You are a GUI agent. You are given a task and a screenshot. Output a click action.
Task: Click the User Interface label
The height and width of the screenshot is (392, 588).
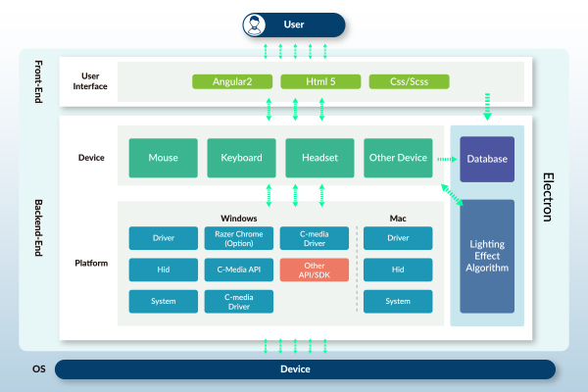tap(90, 81)
